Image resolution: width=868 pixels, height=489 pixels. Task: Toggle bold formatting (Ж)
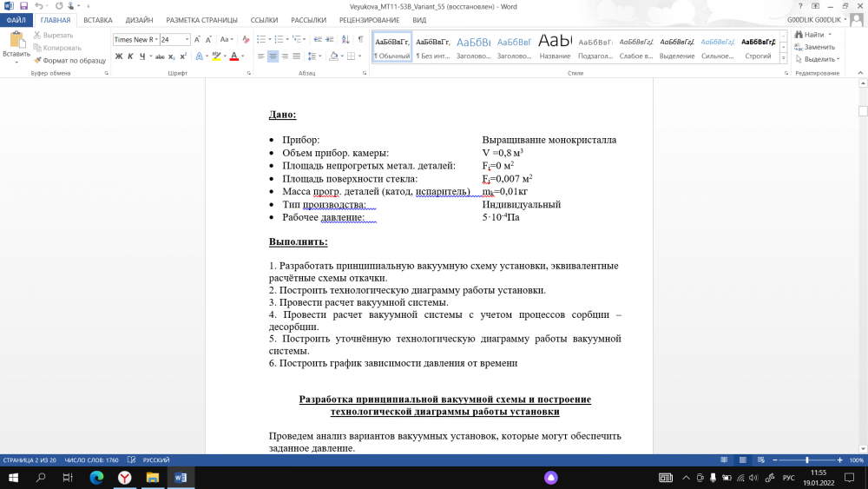point(119,56)
